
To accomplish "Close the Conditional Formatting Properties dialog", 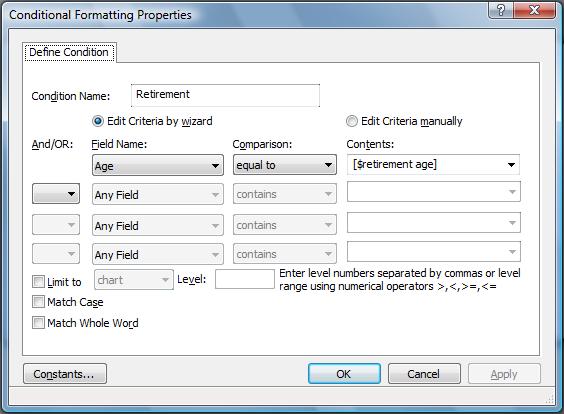I will pyautogui.click(x=535, y=10).
